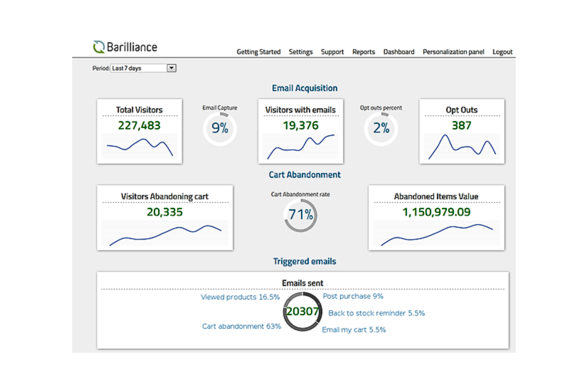Select the Cart Abandonment rate 71% gauge
The width and height of the screenshot is (588, 392).
click(x=300, y=215)
